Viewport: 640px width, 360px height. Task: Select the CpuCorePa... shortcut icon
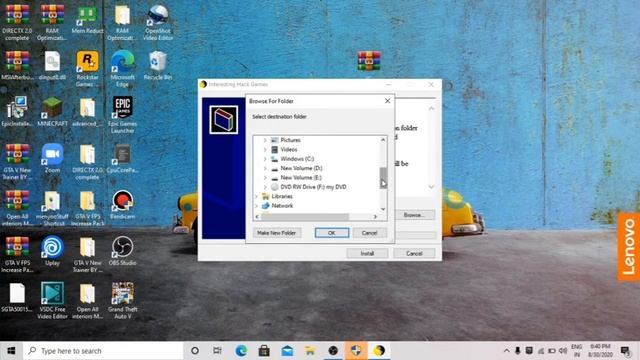coord(122,154)
